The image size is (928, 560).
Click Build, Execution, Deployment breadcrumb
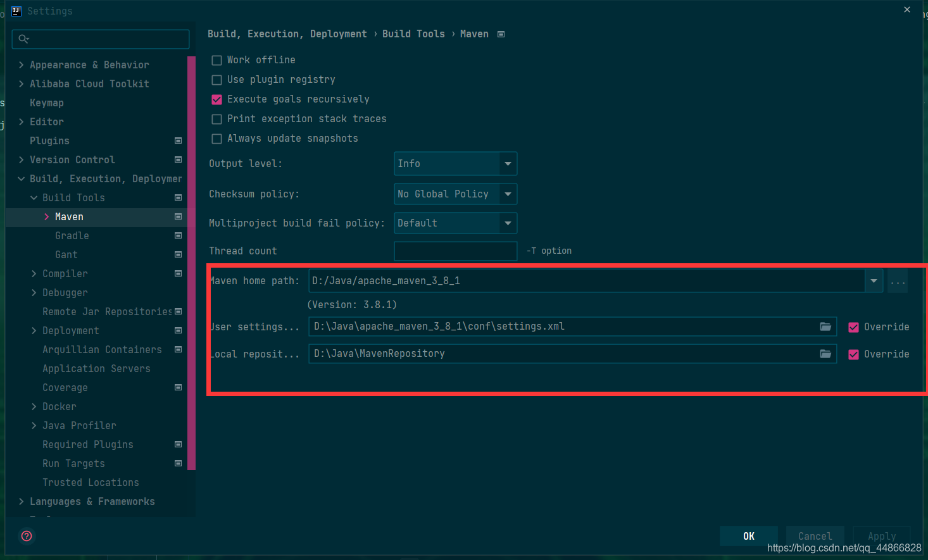287,34
